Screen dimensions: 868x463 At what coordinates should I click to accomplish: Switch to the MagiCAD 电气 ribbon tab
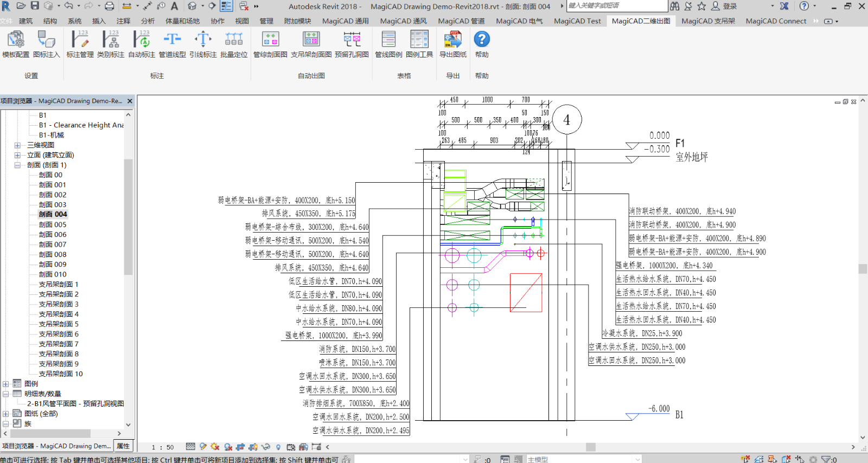tap(519, 21)
